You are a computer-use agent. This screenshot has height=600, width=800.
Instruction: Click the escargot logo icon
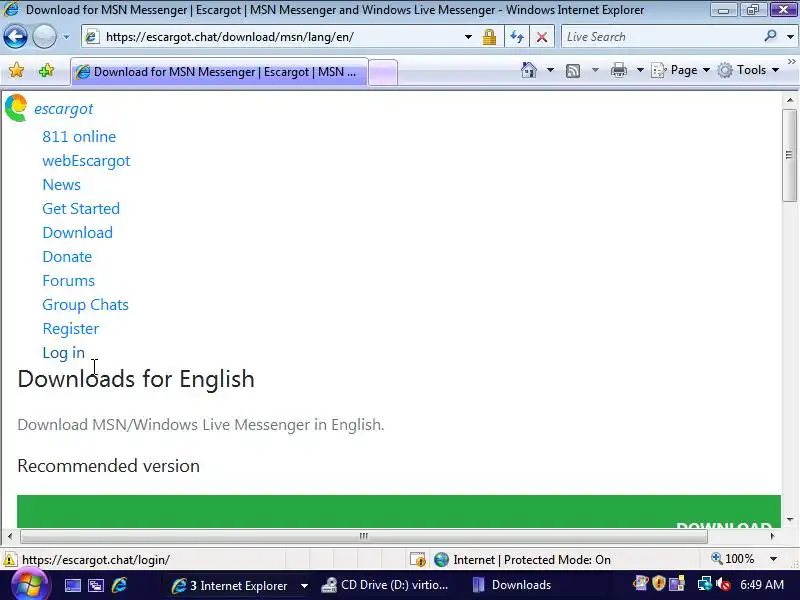[16, 108]
